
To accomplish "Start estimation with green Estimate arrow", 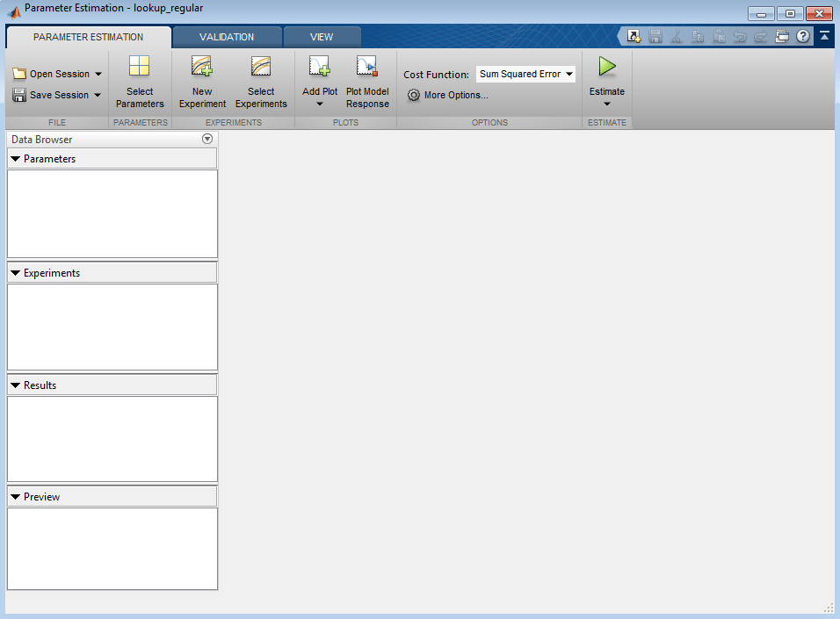I will pos(607,67).
